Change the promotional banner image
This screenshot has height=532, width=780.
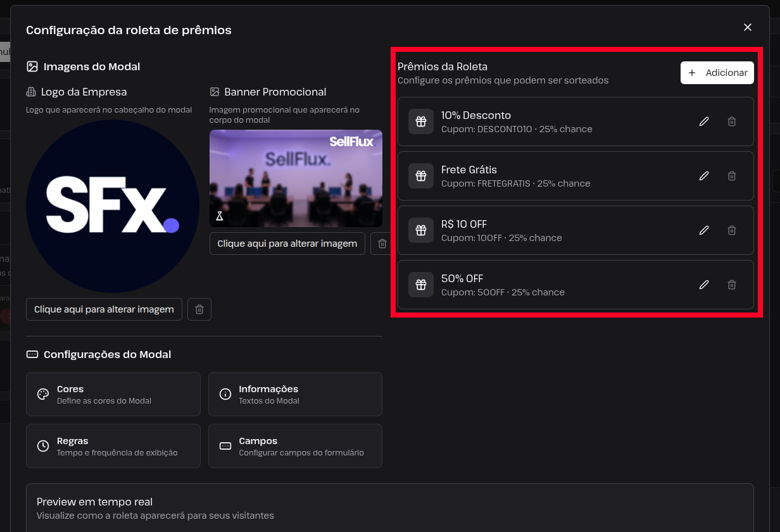tap(287, 244)
